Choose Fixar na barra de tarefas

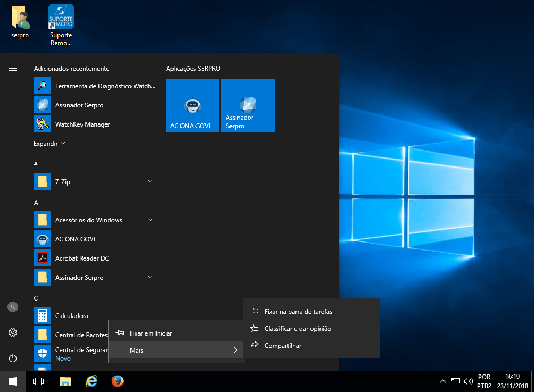[x=298, y=312]
